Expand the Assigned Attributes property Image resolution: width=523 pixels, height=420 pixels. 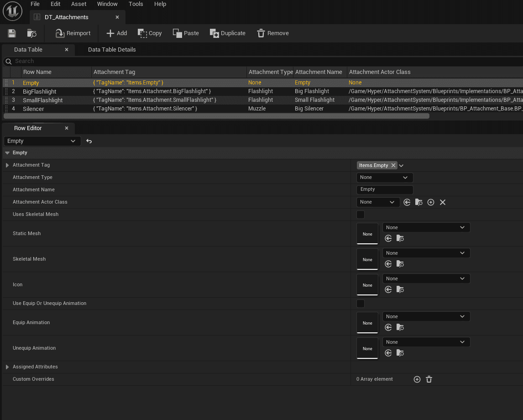click(7, 367)
